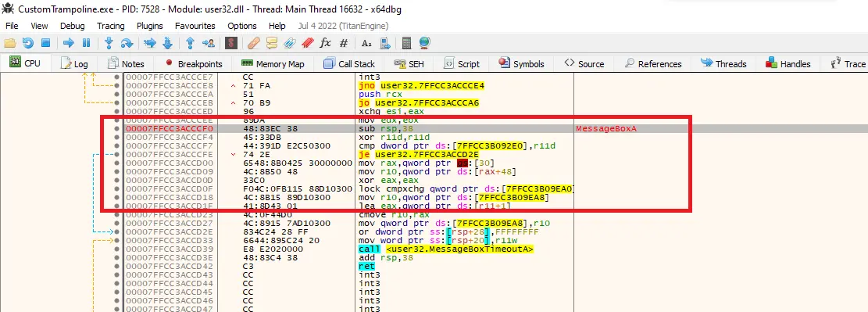Stop debugging with the blue square icon

click(x=46, y=43)
